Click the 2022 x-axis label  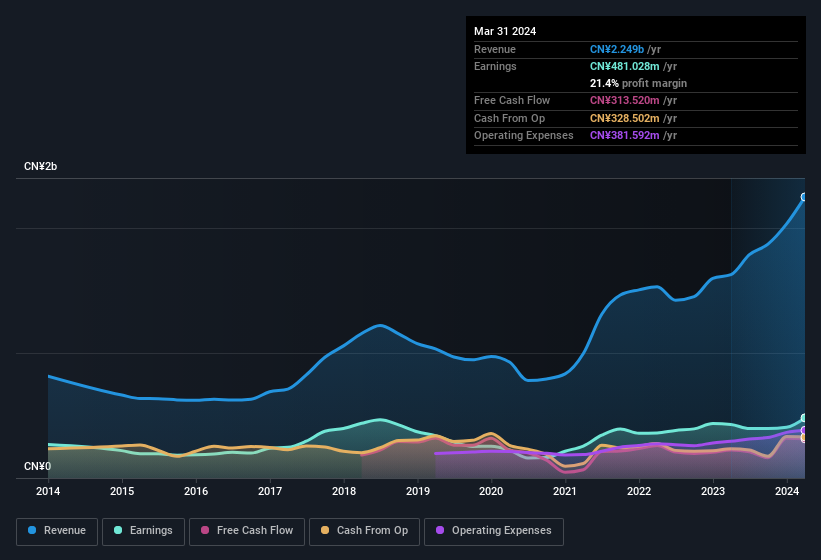coord(639,491)
